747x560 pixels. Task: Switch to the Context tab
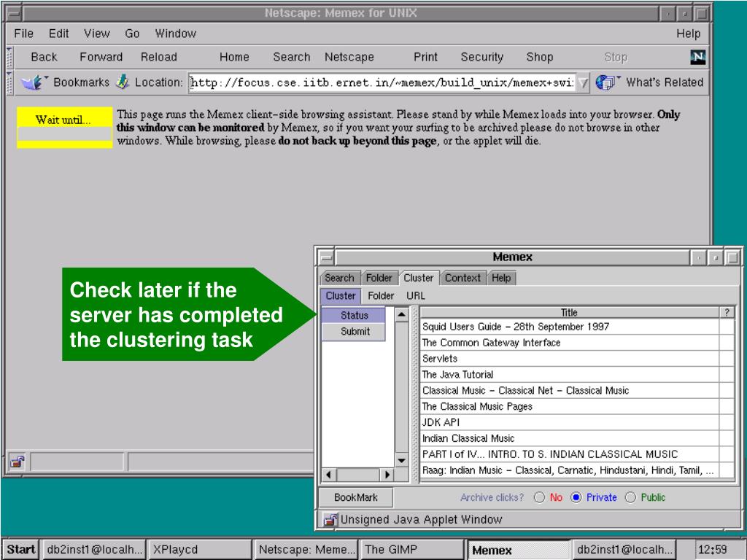click(x=462, y=278)
